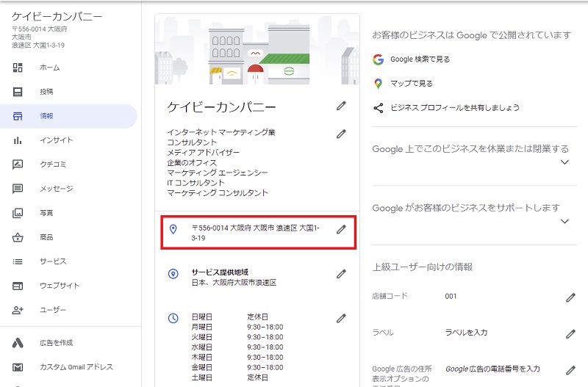Edit business categories pencil icon

coord(341,134)
